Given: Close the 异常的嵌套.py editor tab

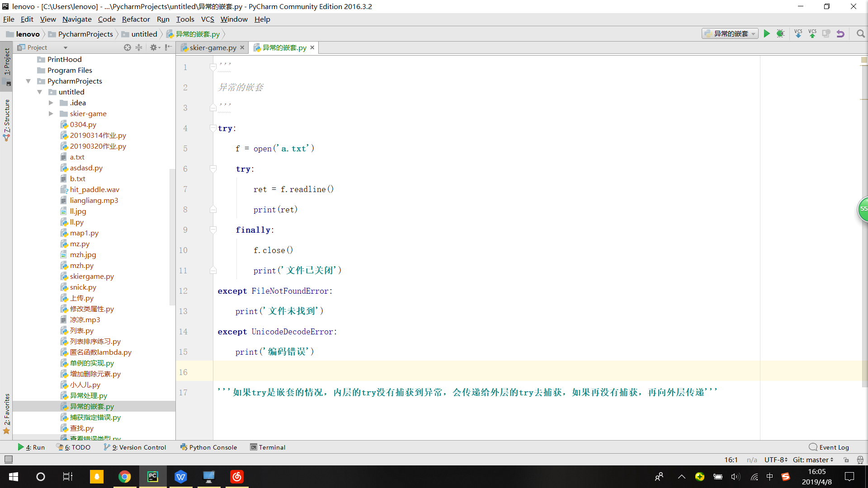Looking at the screenshot, I should 312,47.
